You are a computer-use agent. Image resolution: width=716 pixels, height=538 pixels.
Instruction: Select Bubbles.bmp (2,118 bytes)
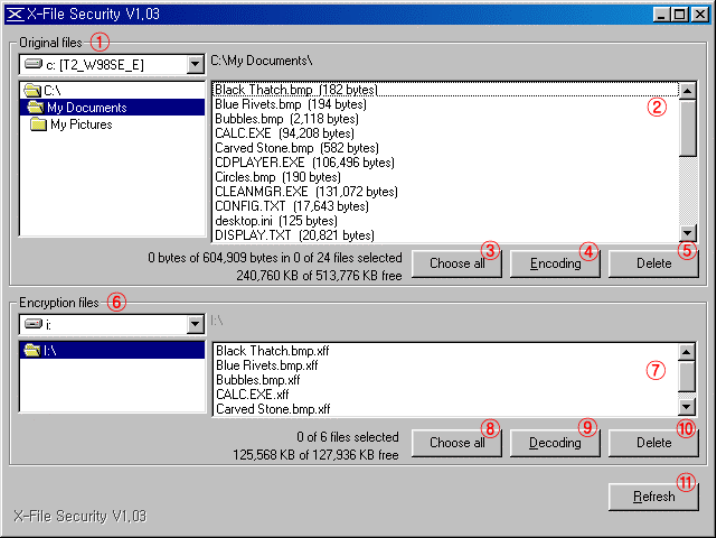(x=446, y=119)
